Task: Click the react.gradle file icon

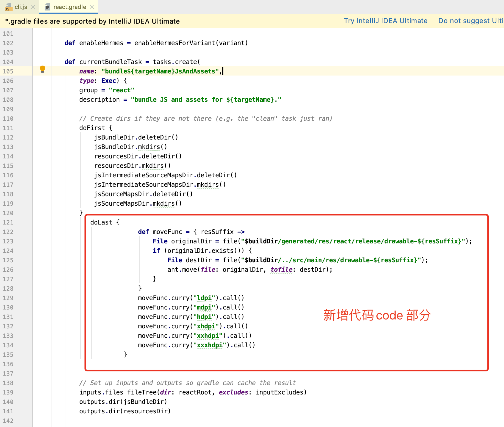Action: [x=47, y=7]
